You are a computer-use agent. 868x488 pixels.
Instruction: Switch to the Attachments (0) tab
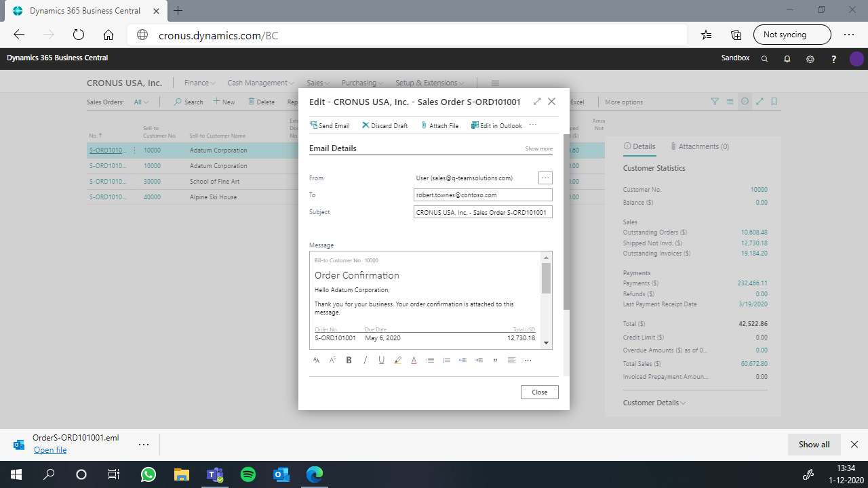click(x=700, y=146)
